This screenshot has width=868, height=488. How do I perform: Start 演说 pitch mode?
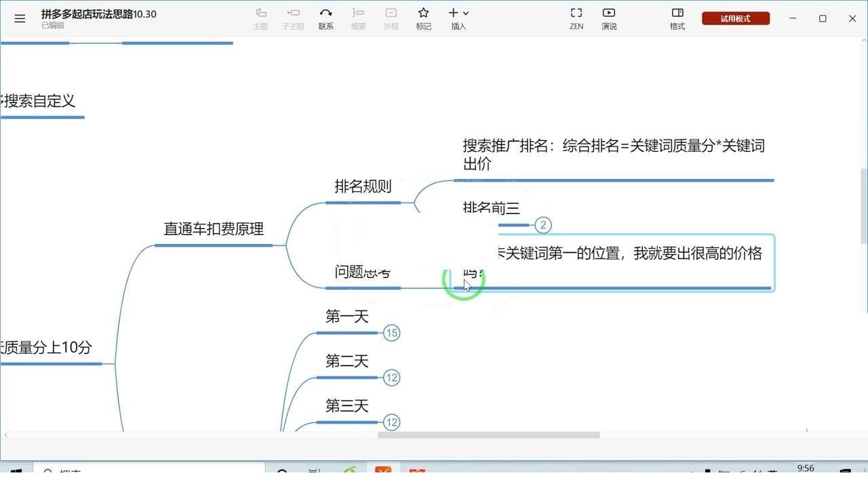(609, 19)
